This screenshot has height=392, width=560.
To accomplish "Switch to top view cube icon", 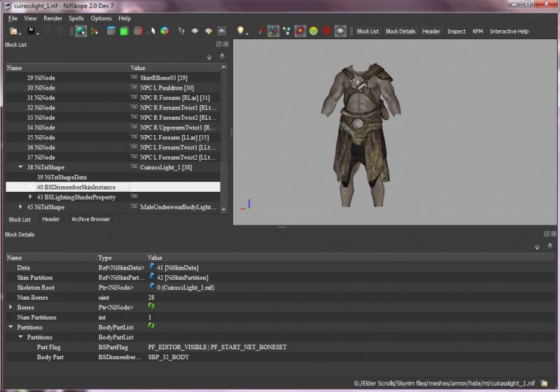I will click(111, 31).
